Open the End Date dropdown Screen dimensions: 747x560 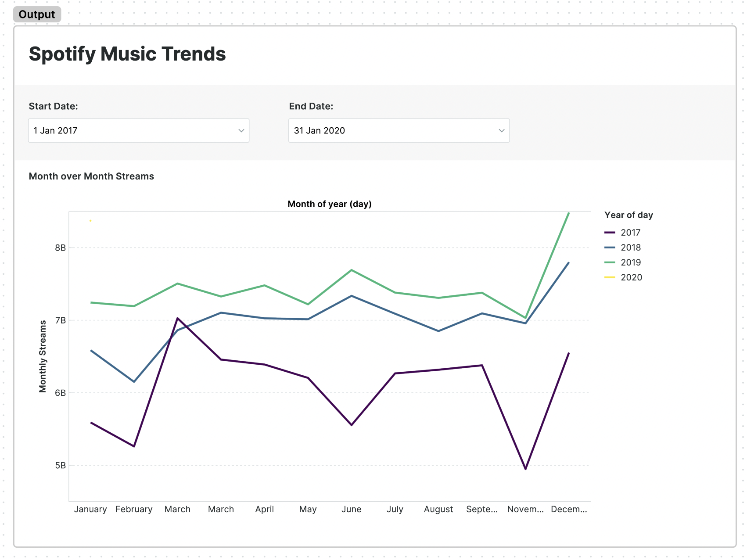pyautogui.click(x=399, y=130)
